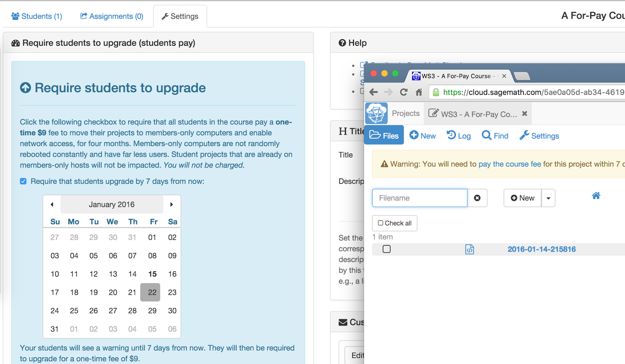Go to next month in calendar

(171, 204)
